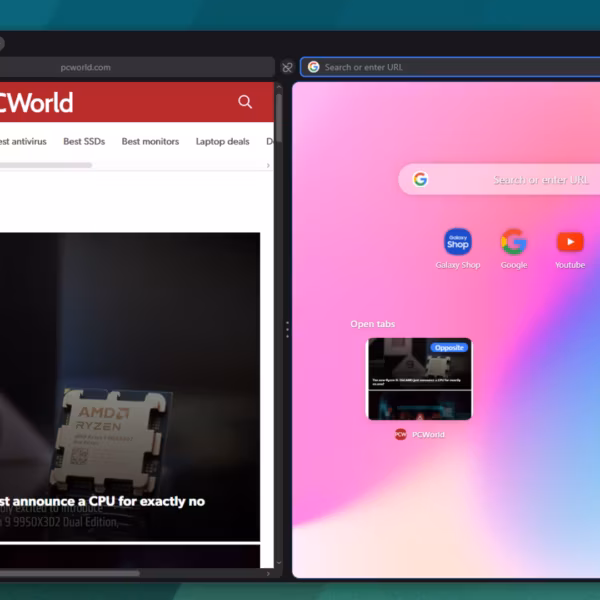Click the PCWorld logo
This screenshot has width=600, height=600.
tap(36, 103)
